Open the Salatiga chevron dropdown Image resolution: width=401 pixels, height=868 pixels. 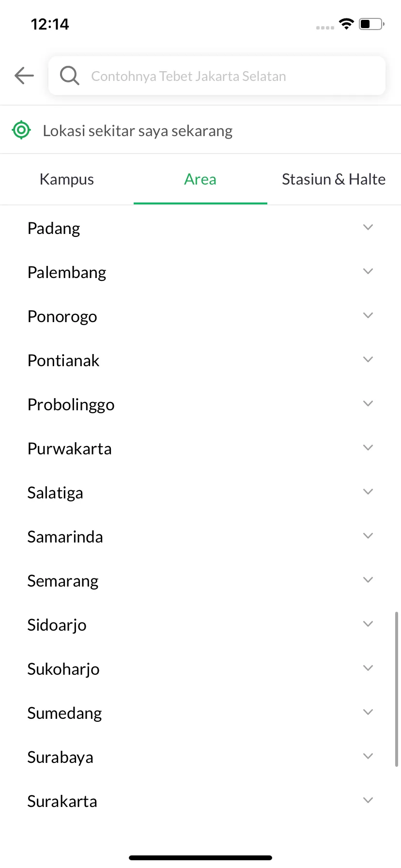(368, 492)
